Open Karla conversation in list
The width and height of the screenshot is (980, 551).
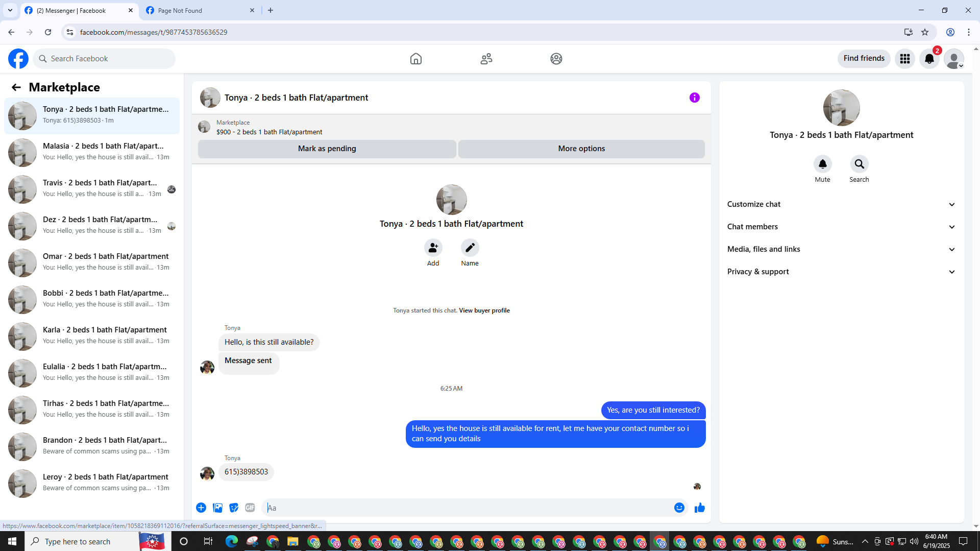[92, 337]
